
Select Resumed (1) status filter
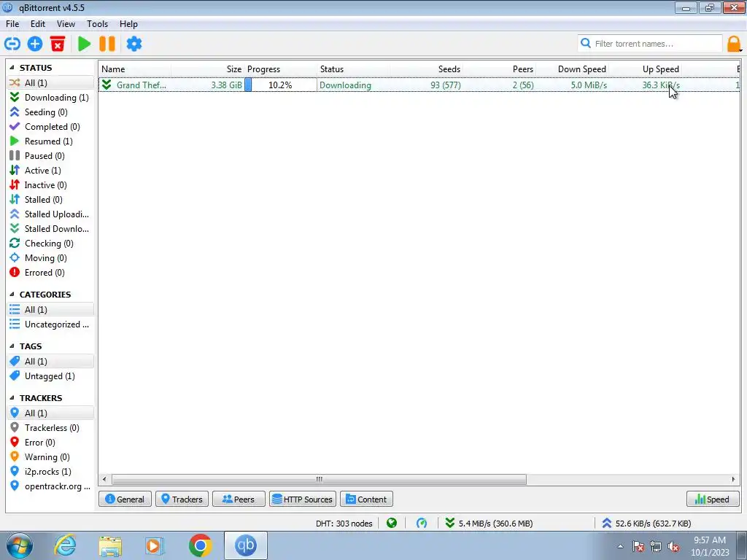[x=50, y=141]
